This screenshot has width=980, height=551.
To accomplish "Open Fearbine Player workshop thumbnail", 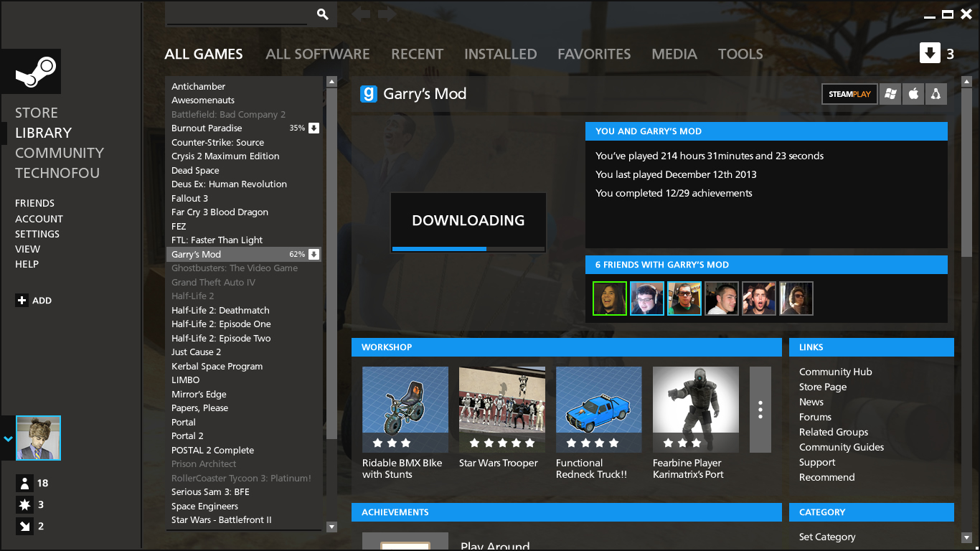I will point(696,410).
